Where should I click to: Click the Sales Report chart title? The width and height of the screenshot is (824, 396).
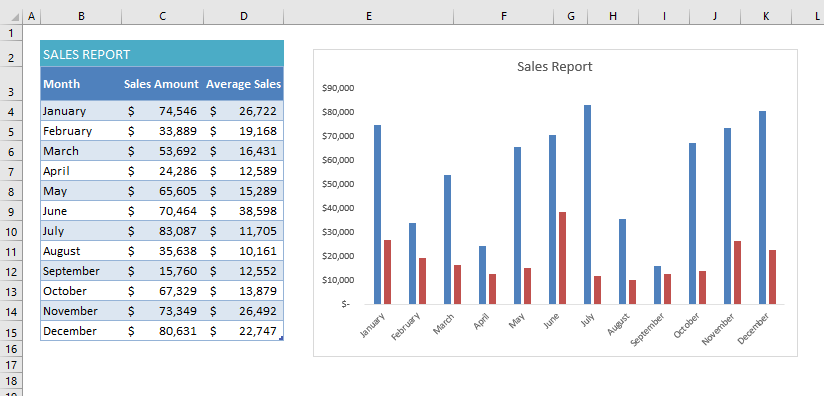(554, 67)
